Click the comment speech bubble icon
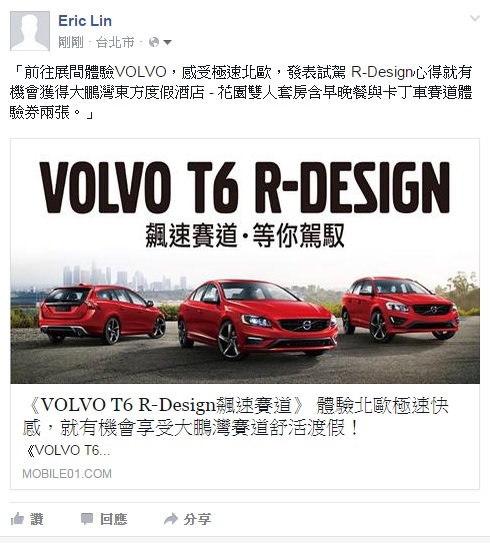This screenshot has height=543, width=490. [x=87, y=519]
